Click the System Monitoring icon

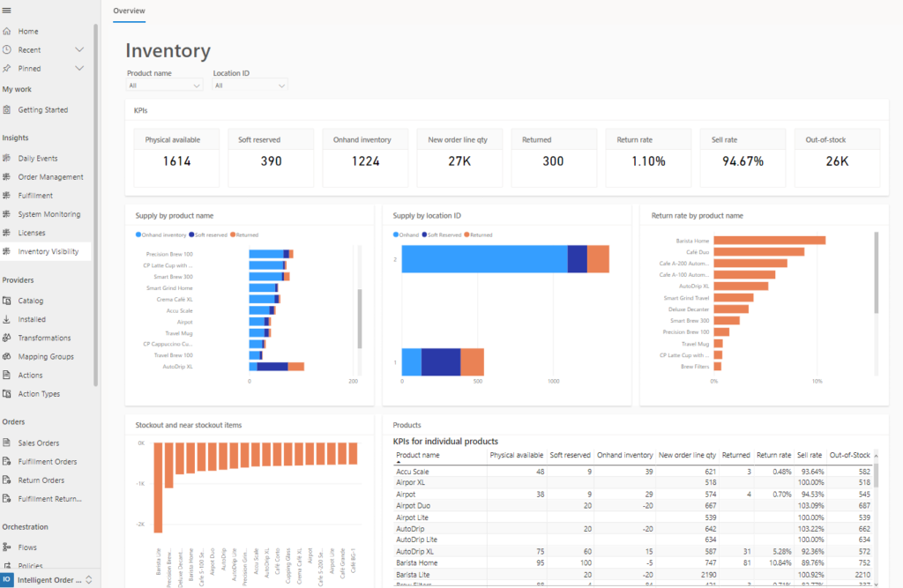coord(7,214)
